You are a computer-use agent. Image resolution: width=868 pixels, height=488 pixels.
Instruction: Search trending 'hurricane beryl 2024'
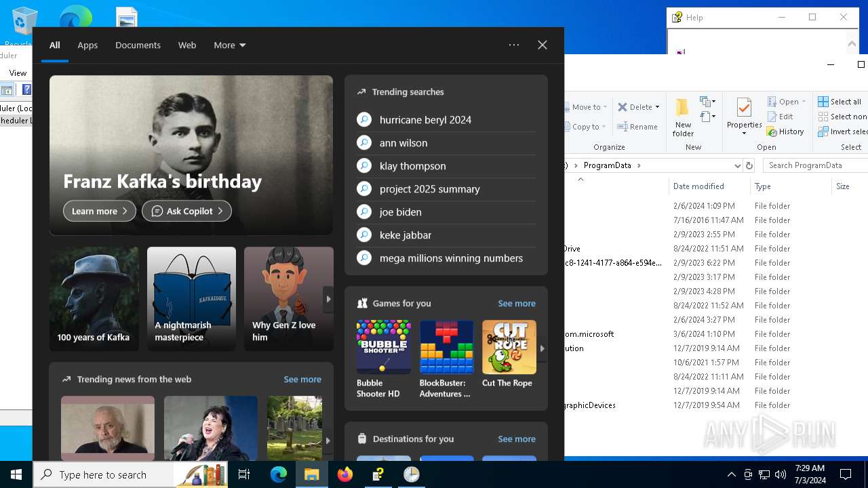tap(446, 120)
